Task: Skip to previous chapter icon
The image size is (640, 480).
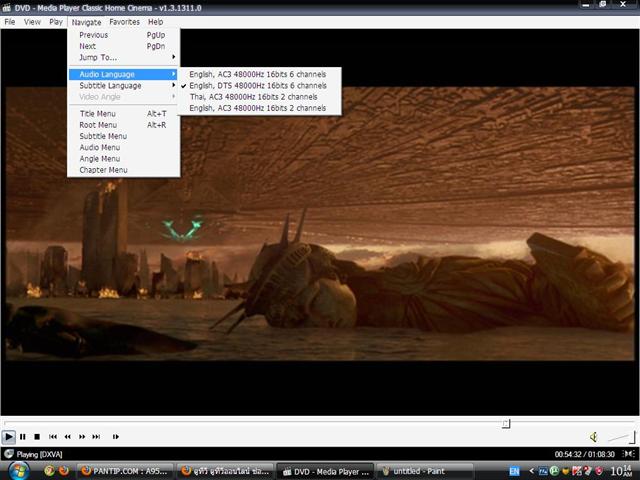Action: [53, 437]
